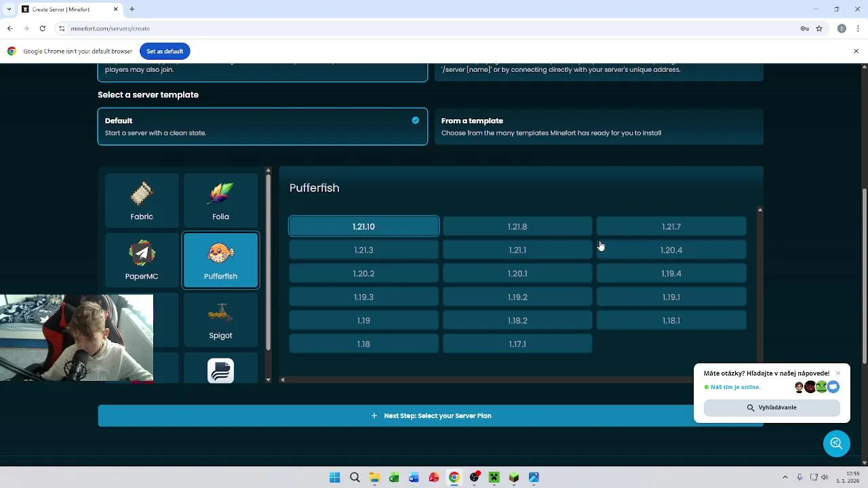Choose the Default server template option
Screen dimensions: 868x488
[x=262, y=126]
